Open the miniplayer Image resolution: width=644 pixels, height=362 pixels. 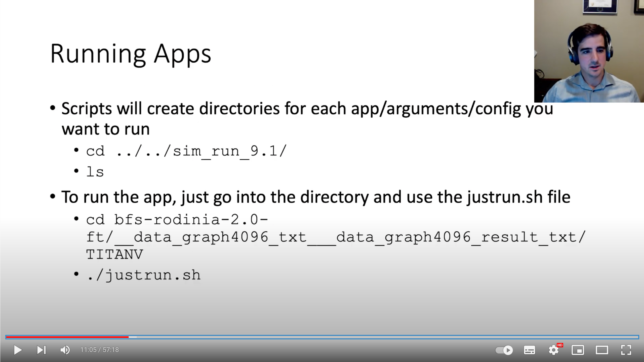point(578,350)
